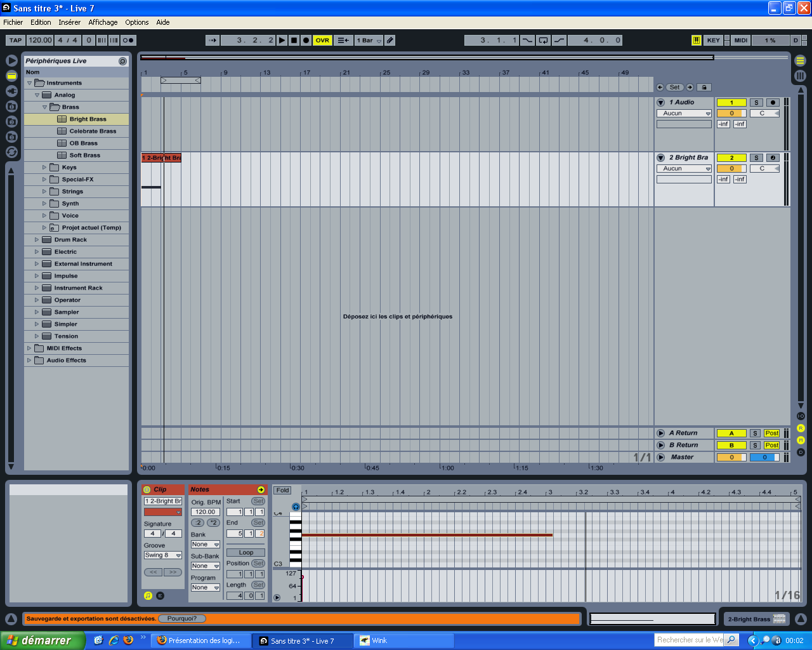This screenshot has height=650, width=812.
Task: Toggle the metronome button
Action: coord(128,40)
